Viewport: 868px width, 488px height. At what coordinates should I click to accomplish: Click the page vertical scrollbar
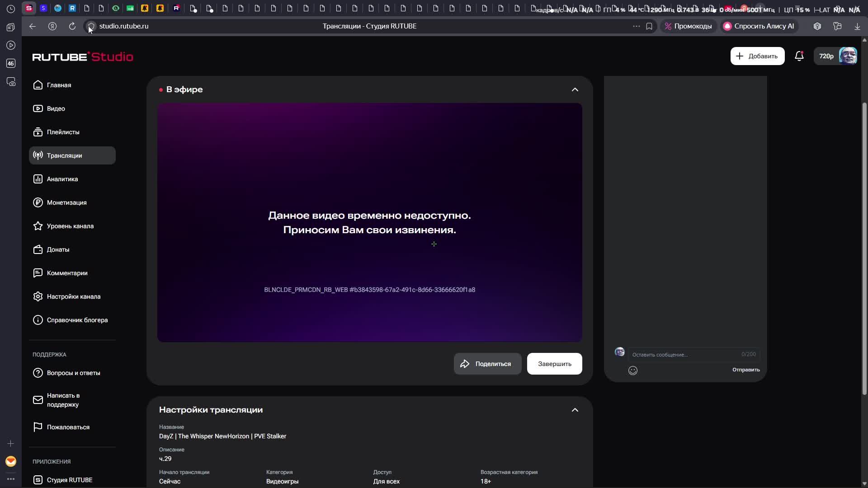point(864,249)
